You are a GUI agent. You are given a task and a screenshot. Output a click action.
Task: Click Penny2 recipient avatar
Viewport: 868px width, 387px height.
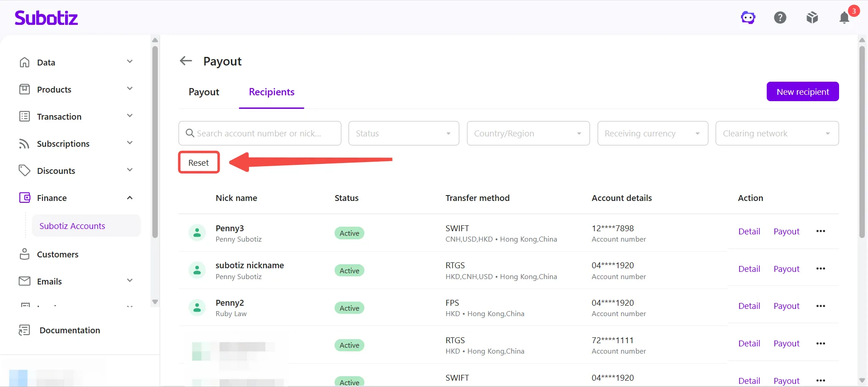pyautogui.click(x=197, y=308)
